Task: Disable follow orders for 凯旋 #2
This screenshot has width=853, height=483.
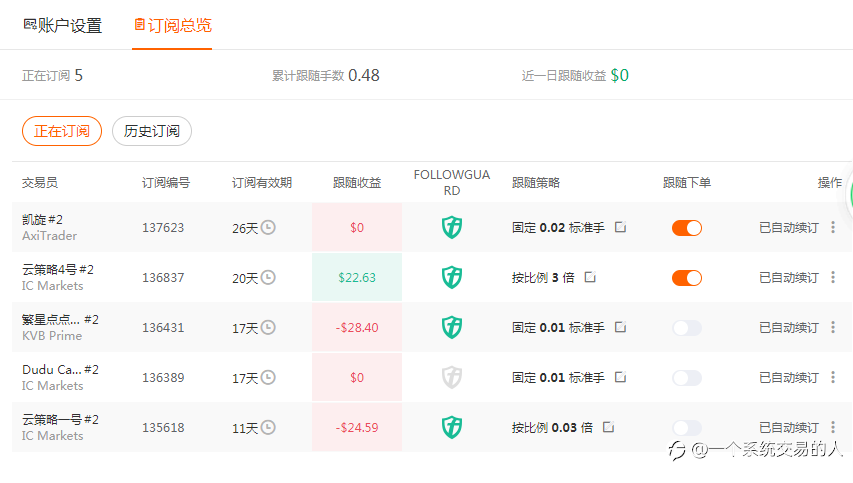Action: [687, 228]
